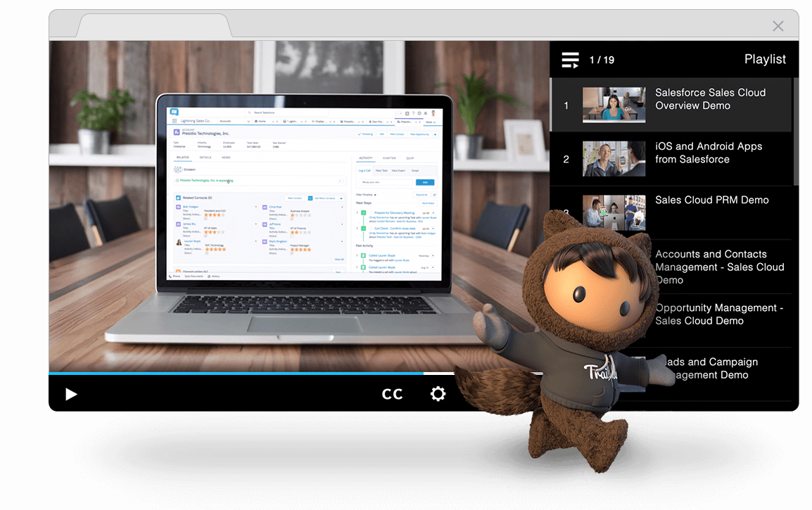Start the video with the play button

[72, 395]
